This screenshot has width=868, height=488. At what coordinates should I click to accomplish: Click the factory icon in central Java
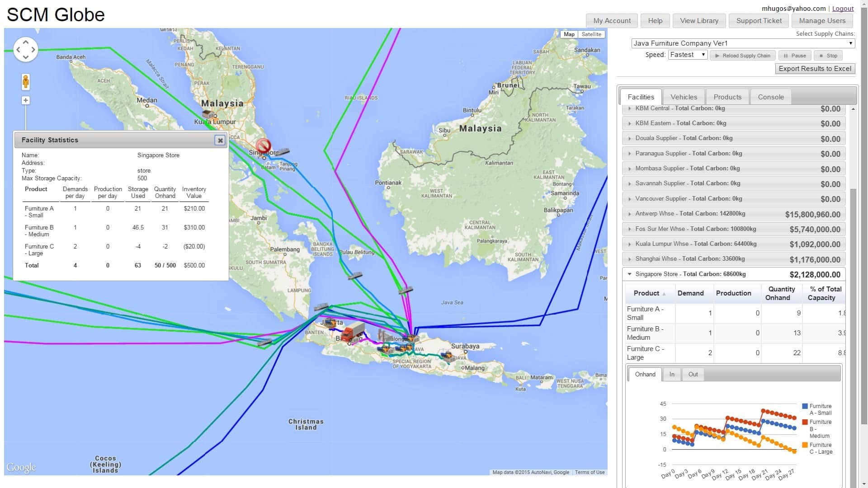click(384, 335)
